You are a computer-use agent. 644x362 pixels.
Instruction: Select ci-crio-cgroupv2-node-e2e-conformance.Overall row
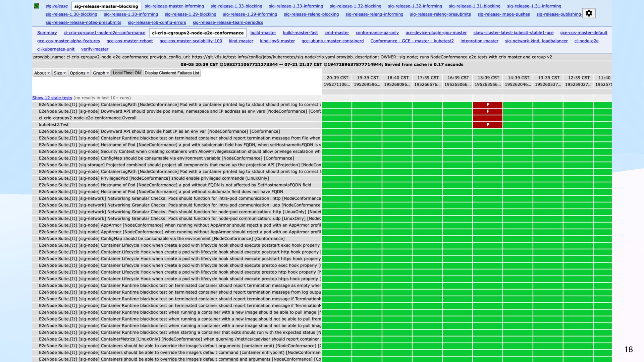177,118
